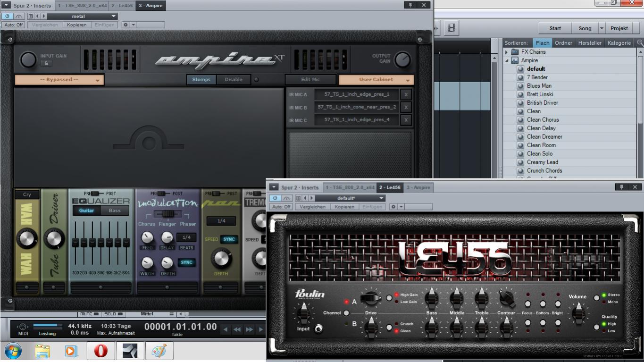Click the Ampire Output Gain knob
Screen dimensions: 644x362
tap(402, 59)
